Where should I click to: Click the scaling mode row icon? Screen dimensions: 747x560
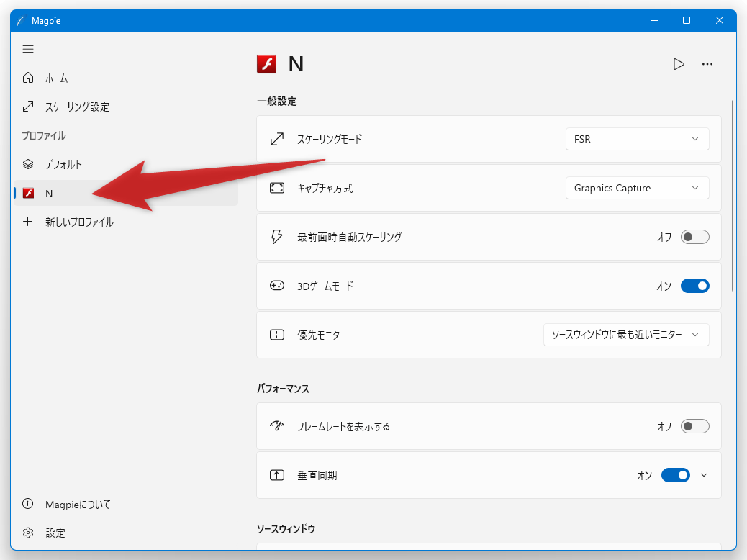coord(277,139)
